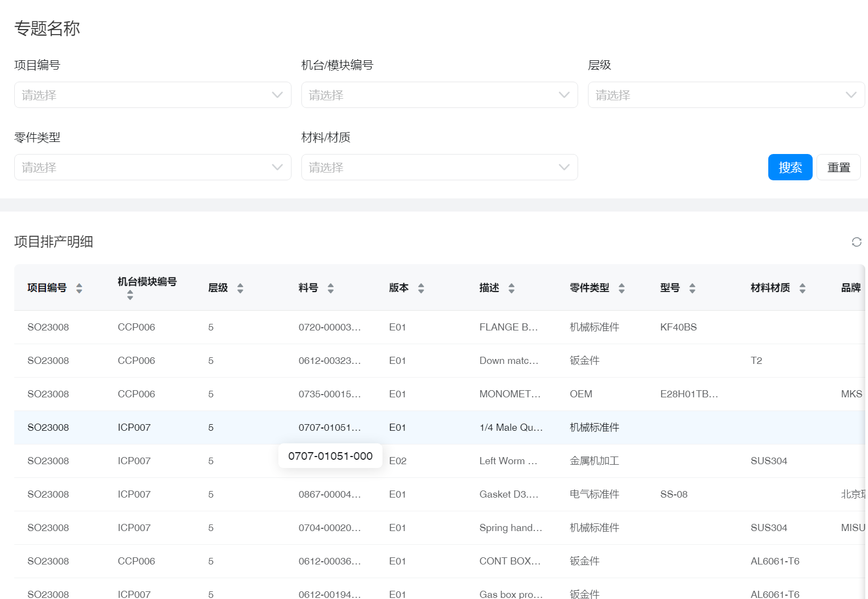Click the E02 version cell
This screenshot has height=599, width=868.
pos(398,461)
